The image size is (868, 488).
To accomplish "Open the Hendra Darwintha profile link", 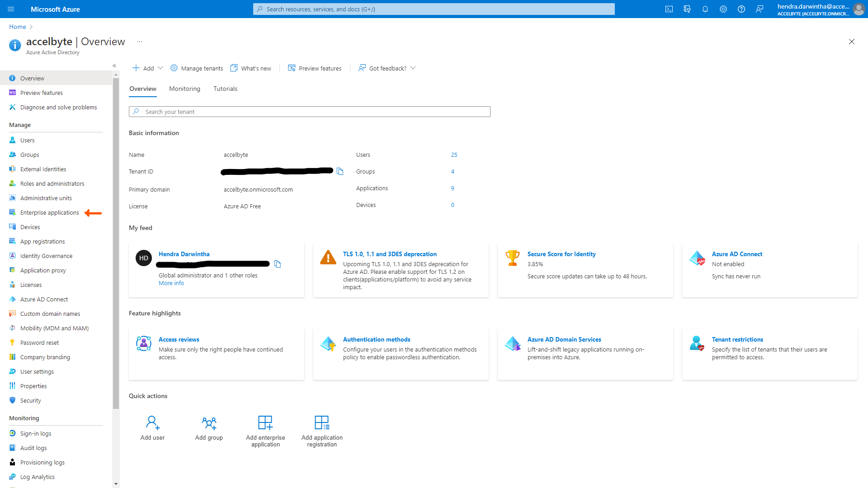I will (x=184, y=254).
